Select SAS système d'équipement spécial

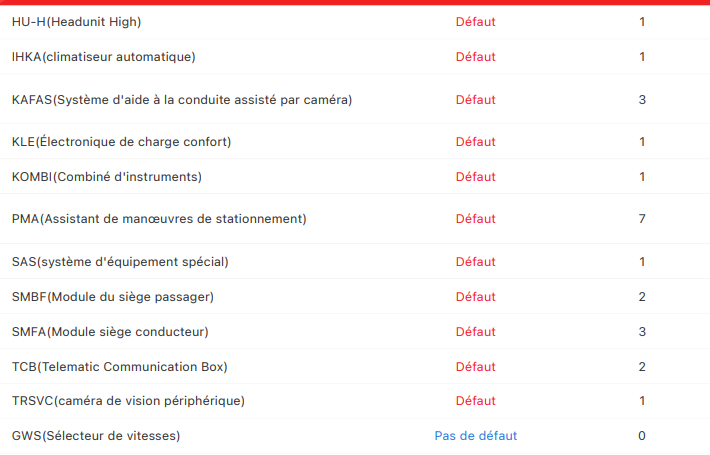(x=120, y=262)
